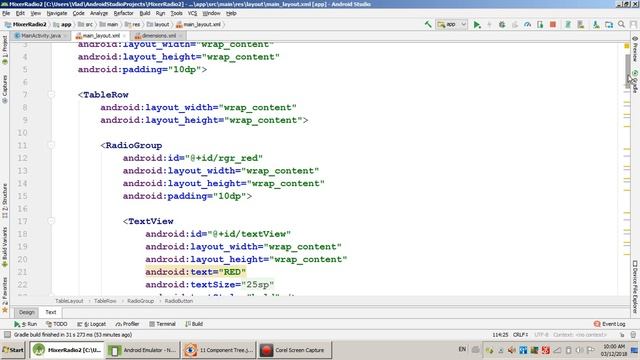
Task: Open the AVD Manager icon
Action: pos(580,24)
